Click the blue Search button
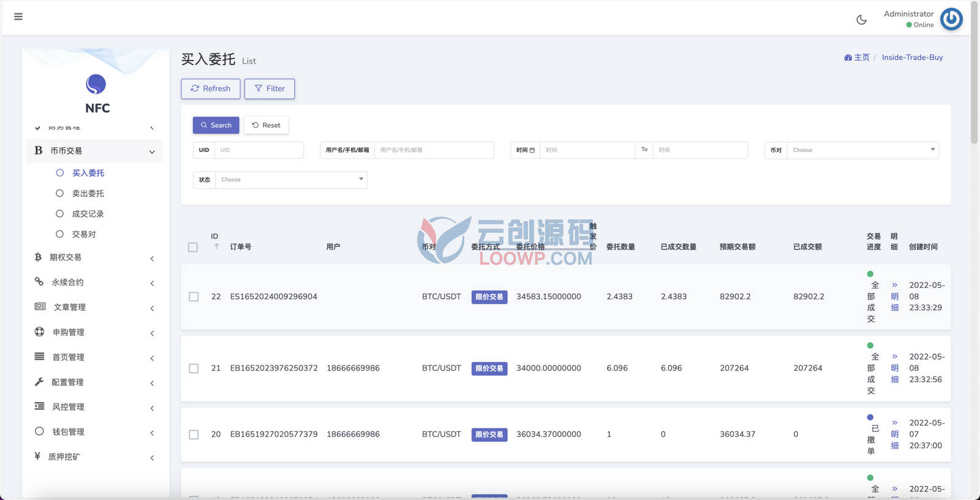Screen dimensions: 980x500 tap(216, 125)
